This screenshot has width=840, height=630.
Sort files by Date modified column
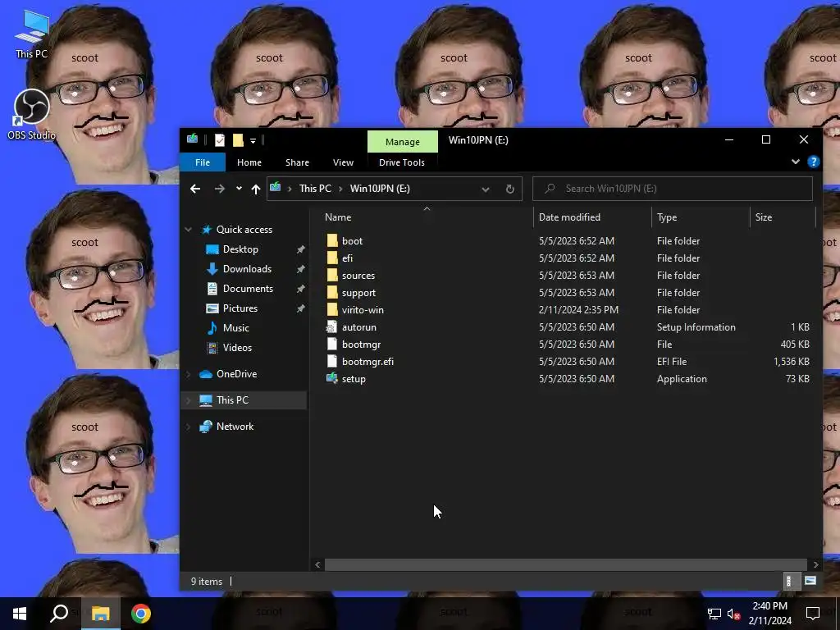592,217
